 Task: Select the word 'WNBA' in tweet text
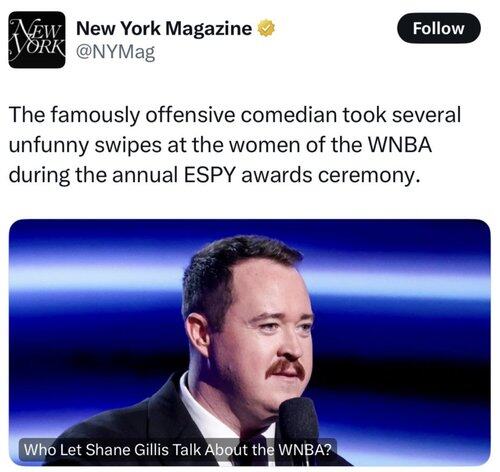point(400,145)
